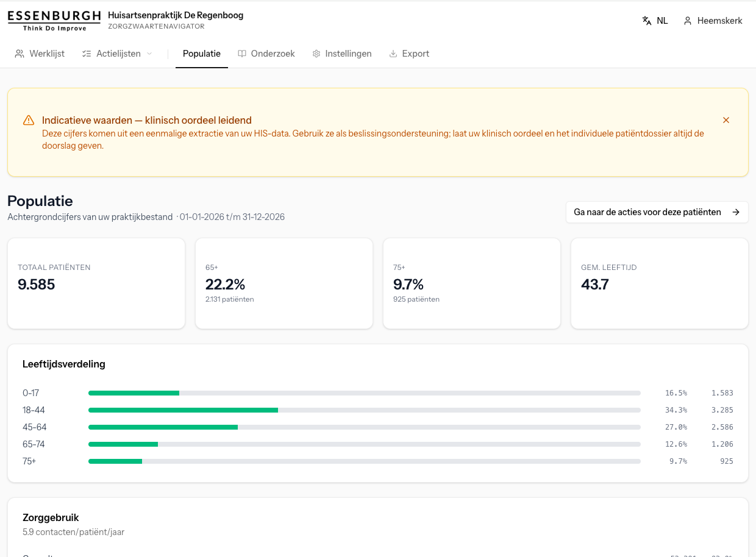Click the Actielijsten checklist icon

[87, 54]
